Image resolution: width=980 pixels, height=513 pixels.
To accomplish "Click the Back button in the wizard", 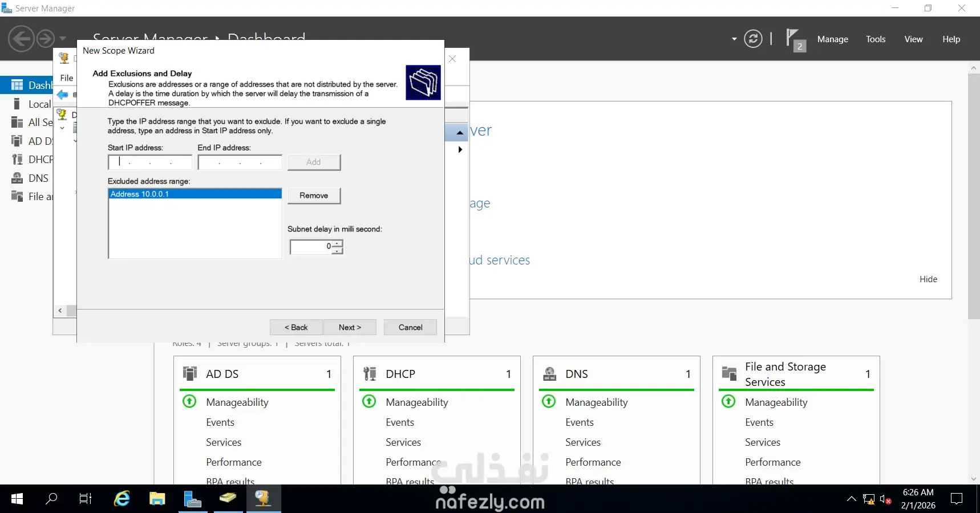I will (x=296, y=327).
